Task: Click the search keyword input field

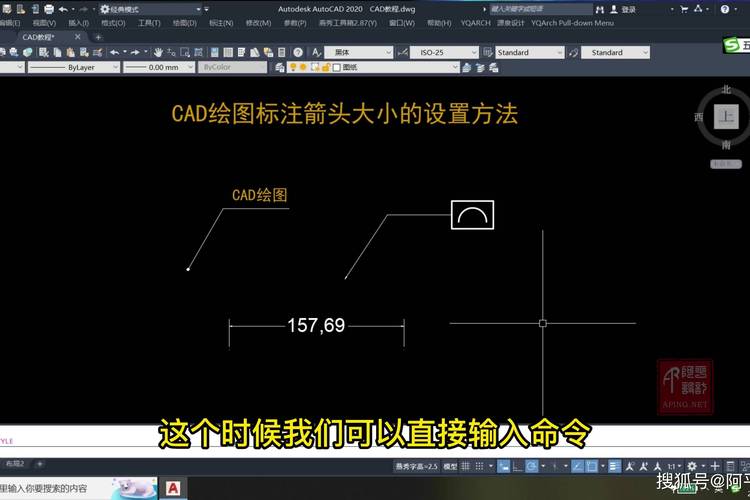Action: [x=540, y=9]
